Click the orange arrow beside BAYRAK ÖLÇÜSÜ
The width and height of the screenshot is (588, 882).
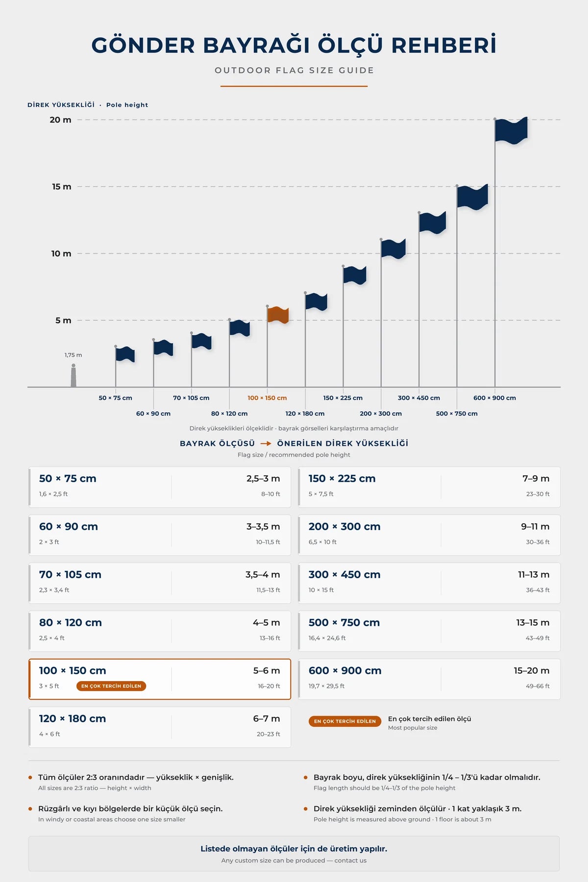[266, 443]
